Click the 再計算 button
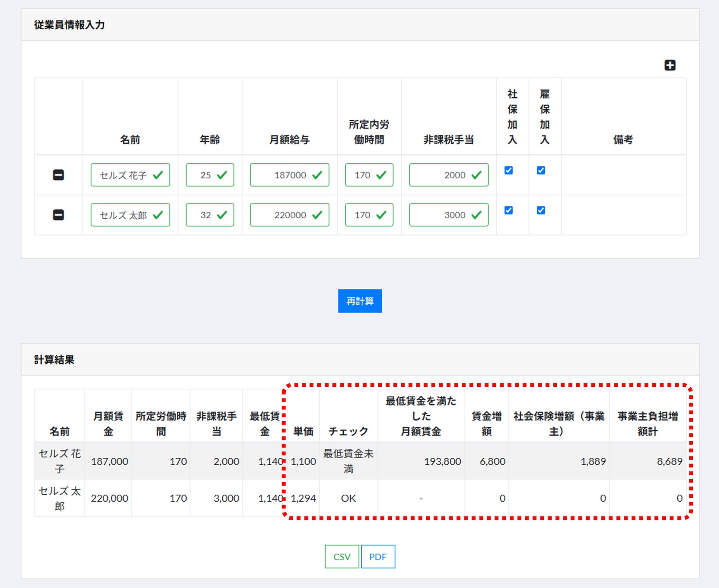 [360, 301]
